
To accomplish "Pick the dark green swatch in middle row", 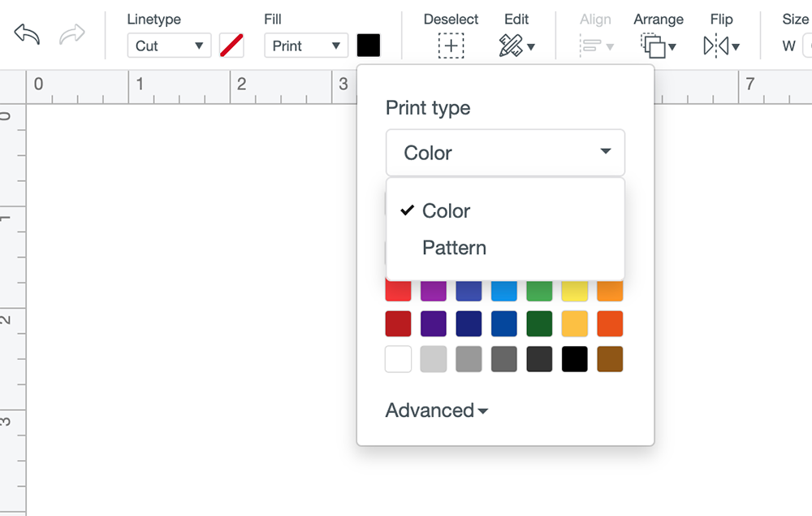I will (x=539, y=323).
